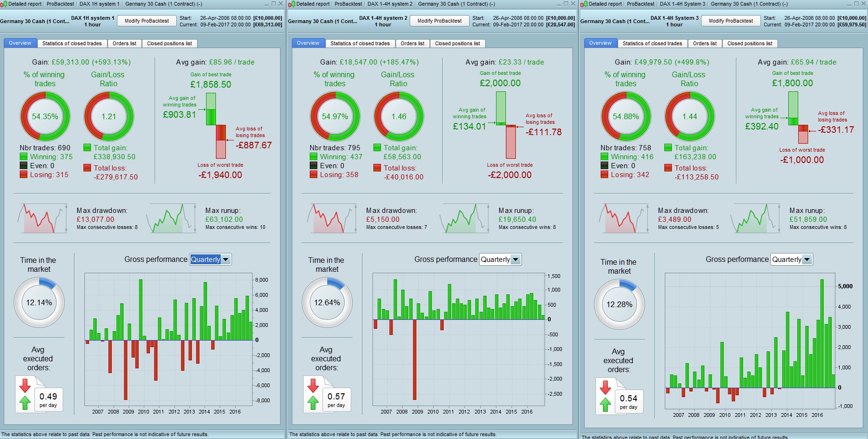The image size is (868, 439).
Task: Select the Overview tab in third panel
Action: pyautogui.click(x=600, y=43)
